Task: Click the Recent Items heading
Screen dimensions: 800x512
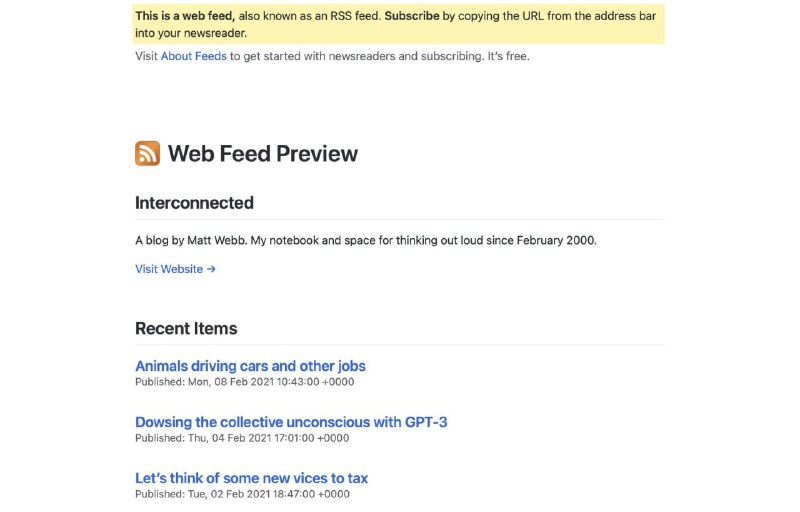Action: point(186,328)
